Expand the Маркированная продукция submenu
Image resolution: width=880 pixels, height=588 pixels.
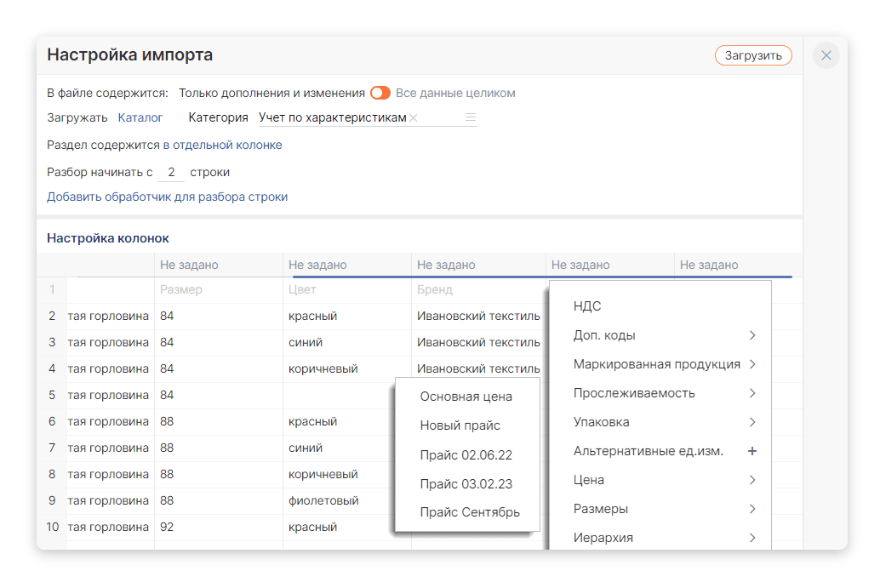pyautogui.click(x=751, y=364)
